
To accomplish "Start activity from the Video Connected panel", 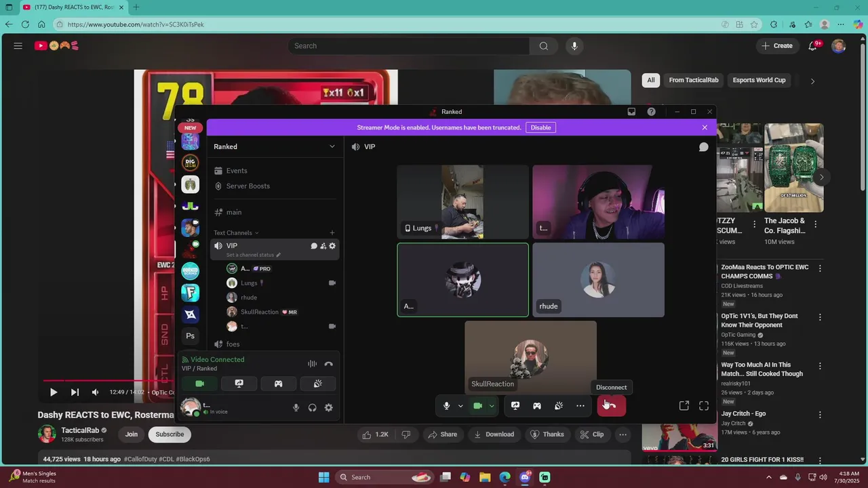I will click(278, 384).
